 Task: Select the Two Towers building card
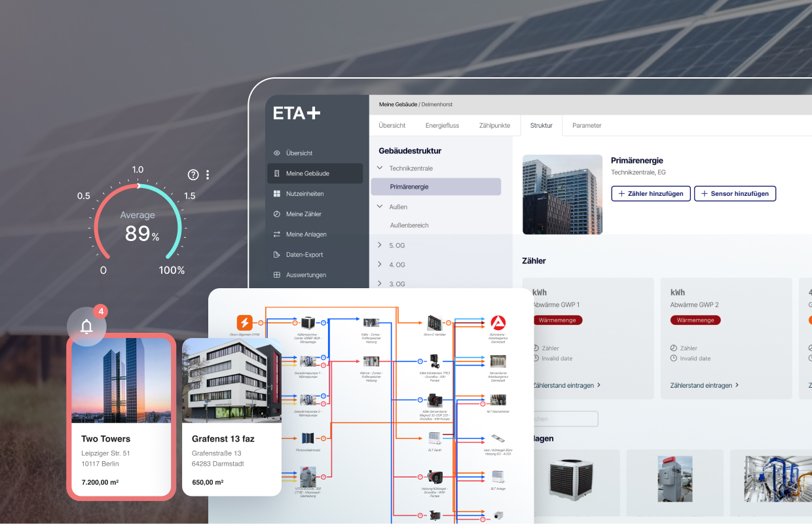pyautogui.click(x=121, y=416)
